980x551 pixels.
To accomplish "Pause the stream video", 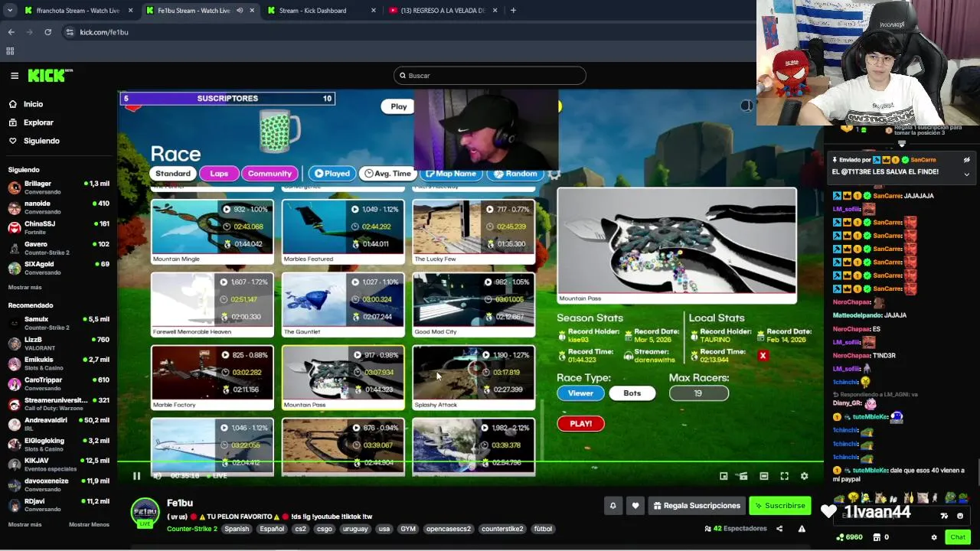I will pos(136,476).
